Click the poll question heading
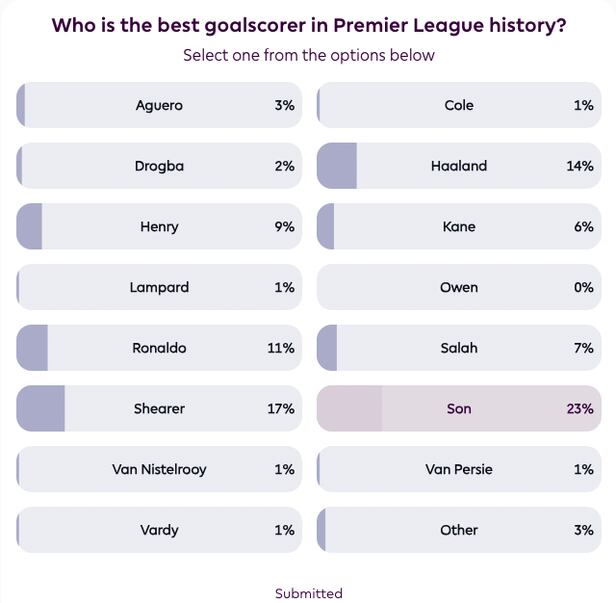 (309, 25)
